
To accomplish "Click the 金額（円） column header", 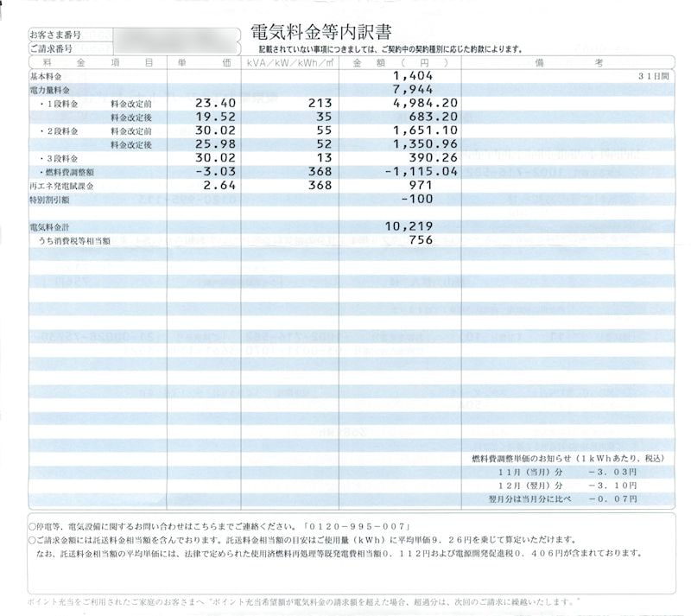I will (401, 62).
